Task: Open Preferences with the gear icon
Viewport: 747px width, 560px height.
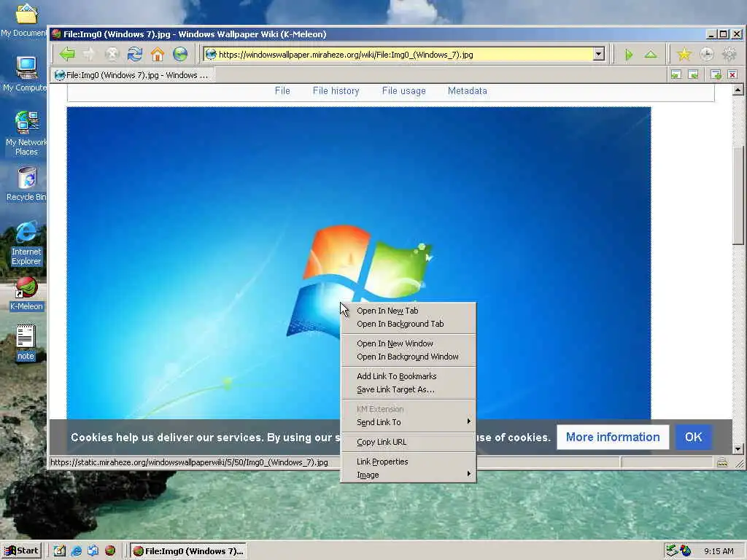Action: [729, 54]
